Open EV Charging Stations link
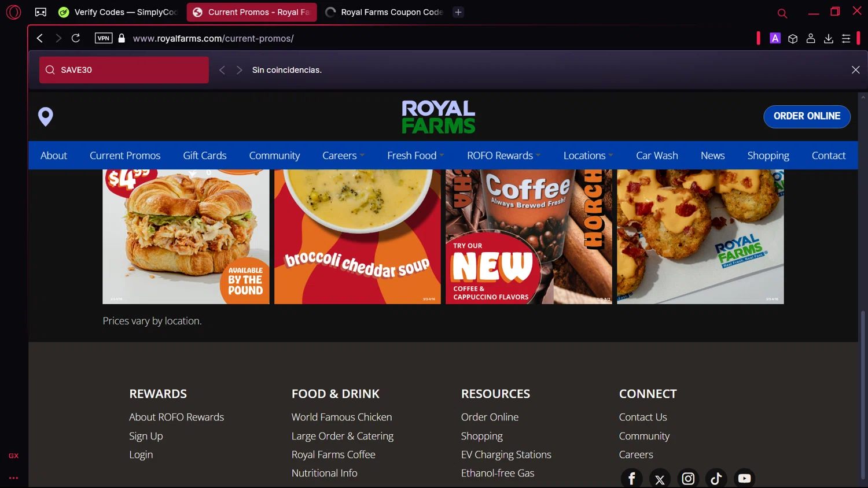 tap(506, 454)
